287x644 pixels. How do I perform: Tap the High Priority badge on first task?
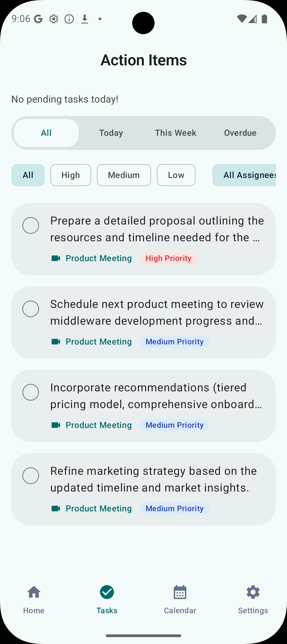click(x=169, y=258)
